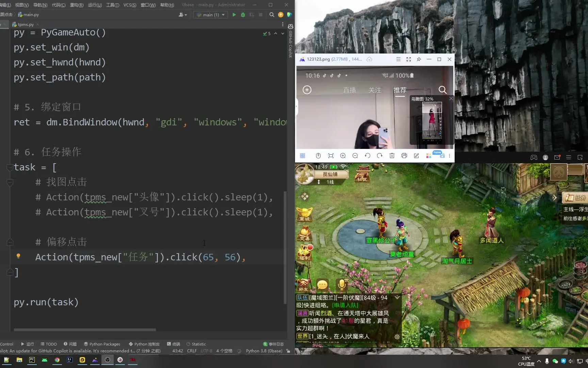Open the thumbnail grid in image viewer
The image size is (588, 368).
pos(303,156)
